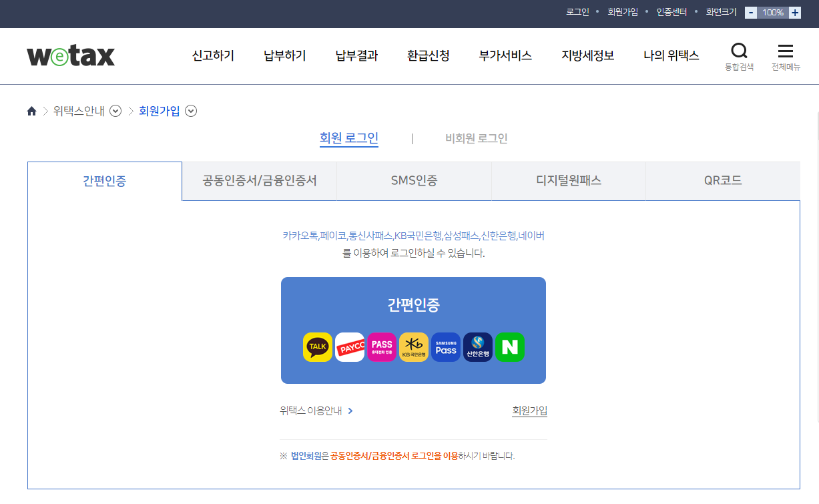
Task: Click the 법인회원 notice text
Action: click(306, 456)
